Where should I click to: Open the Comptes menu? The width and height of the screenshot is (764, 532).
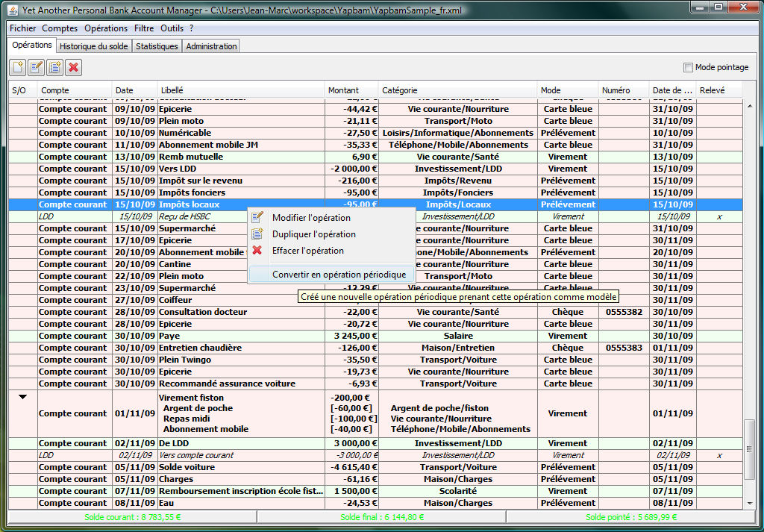click(x=60, y=28)
